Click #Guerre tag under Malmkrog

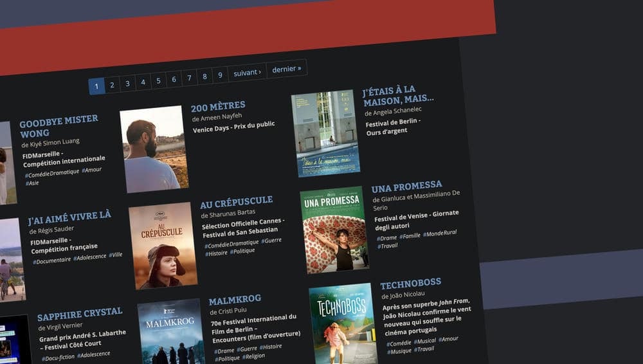(248, 349)
